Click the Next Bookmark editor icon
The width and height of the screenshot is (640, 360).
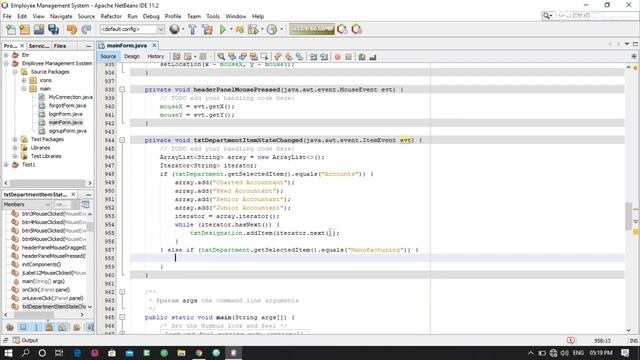(289, 57)
